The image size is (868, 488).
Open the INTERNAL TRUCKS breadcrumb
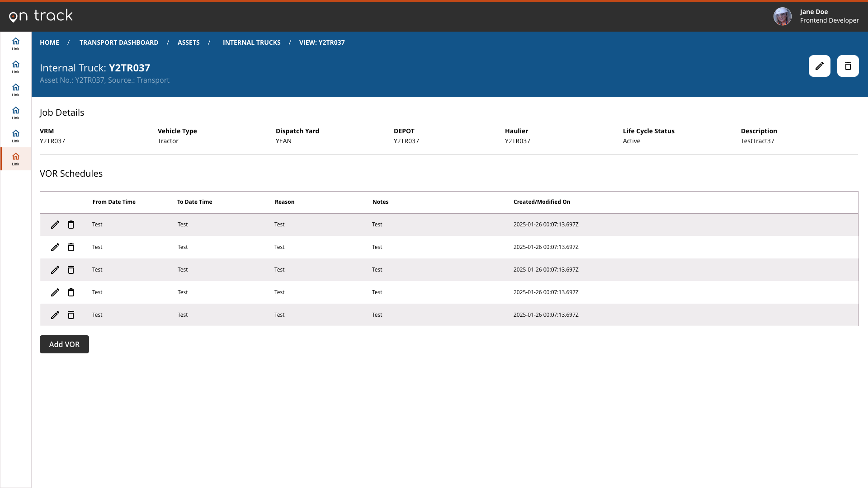[x=251, y=42]
